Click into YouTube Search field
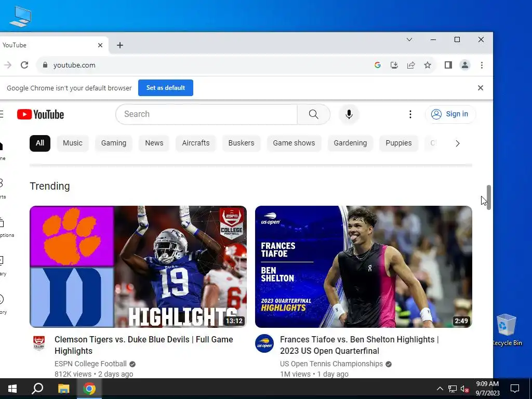This screenshot has width=532, height=399. 206,114
